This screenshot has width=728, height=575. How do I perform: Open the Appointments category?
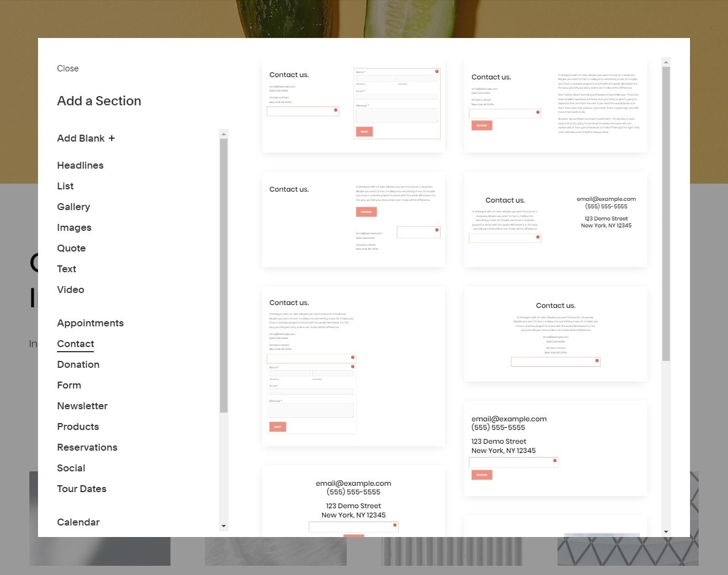coord(90,323)
